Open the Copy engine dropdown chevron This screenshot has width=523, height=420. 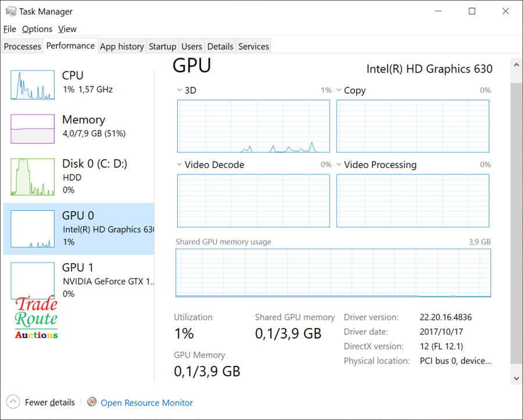pyautogui.click(x=339, y=91)
